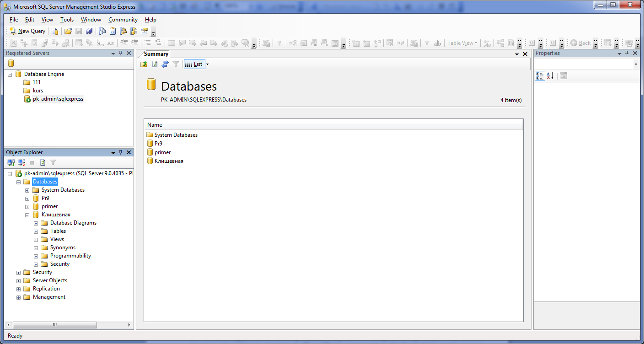Image resolution: width=644 pixels, height=344 pixels.
Task: Pin the Properties panel
Action: pos(627,53)
